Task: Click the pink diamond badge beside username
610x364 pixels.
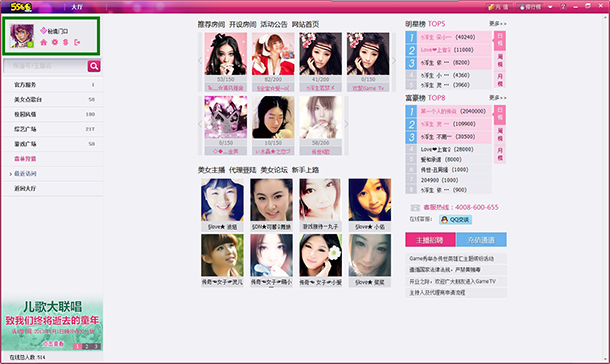Action: point(43,31)
